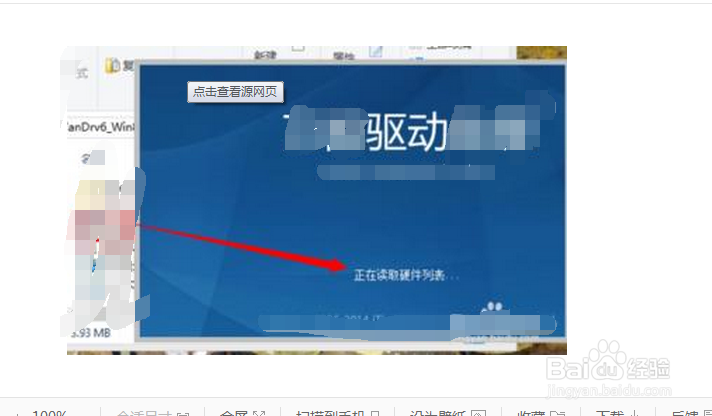
Task: Click the 点击查看源网页 button
Action: tap(235, 92)
